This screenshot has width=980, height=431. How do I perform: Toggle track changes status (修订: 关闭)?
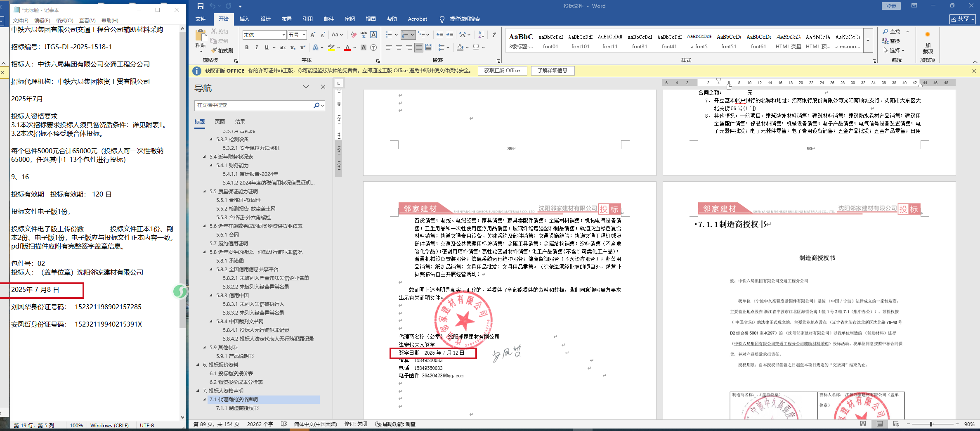coord(356,424)
